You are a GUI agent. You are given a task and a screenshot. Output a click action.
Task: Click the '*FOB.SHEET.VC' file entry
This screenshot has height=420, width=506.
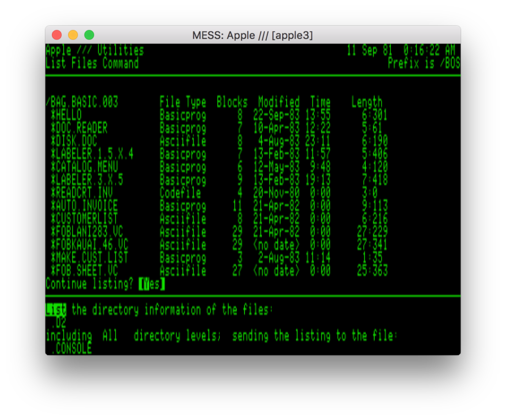(84, 271)
